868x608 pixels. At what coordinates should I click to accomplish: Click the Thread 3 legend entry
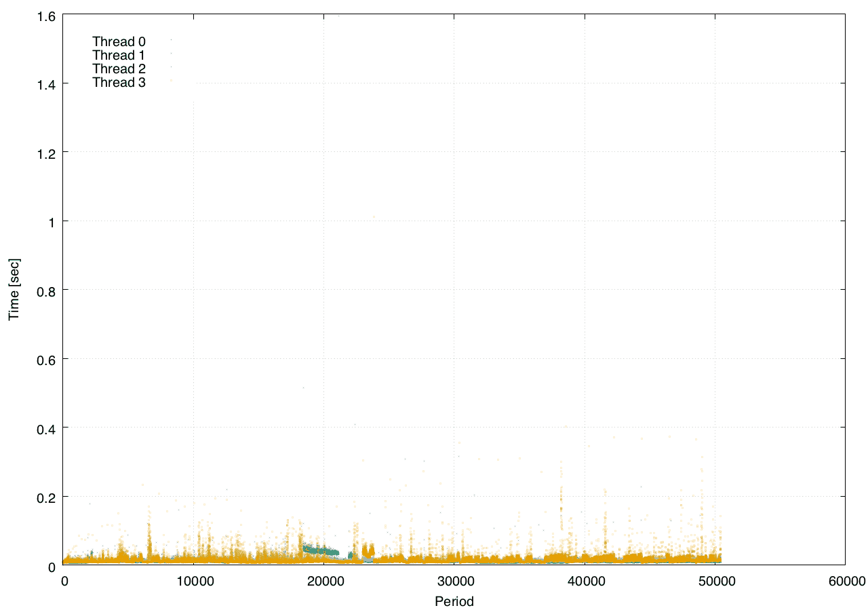click(119, 83)
